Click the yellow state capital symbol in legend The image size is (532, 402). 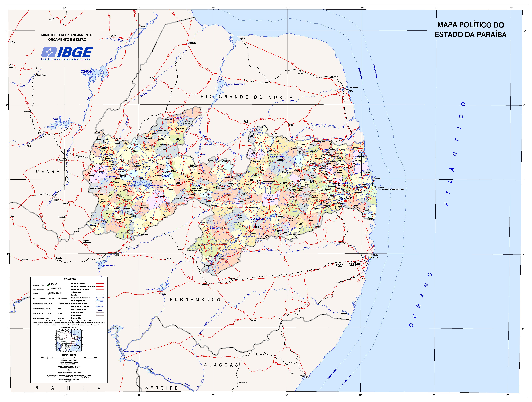pyautogui.click(x=48, y=290)
